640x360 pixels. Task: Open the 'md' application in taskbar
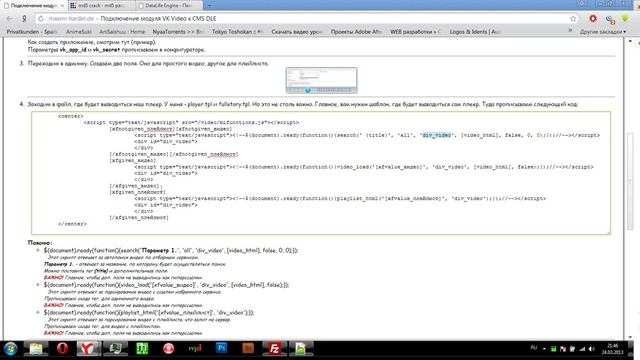tap(195, 349)
